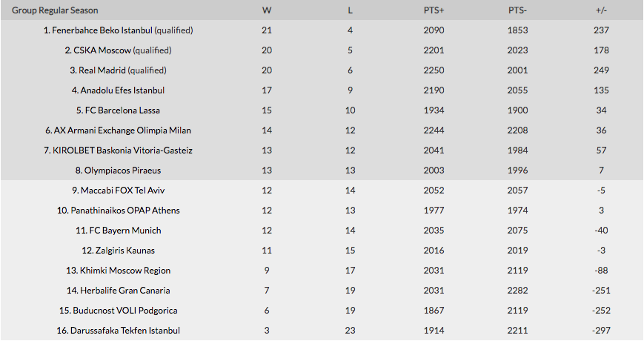Screen dimensions: 644x341
Task: Open Buducnost VOLI Podgorica link
Action: tap(125, 311)
